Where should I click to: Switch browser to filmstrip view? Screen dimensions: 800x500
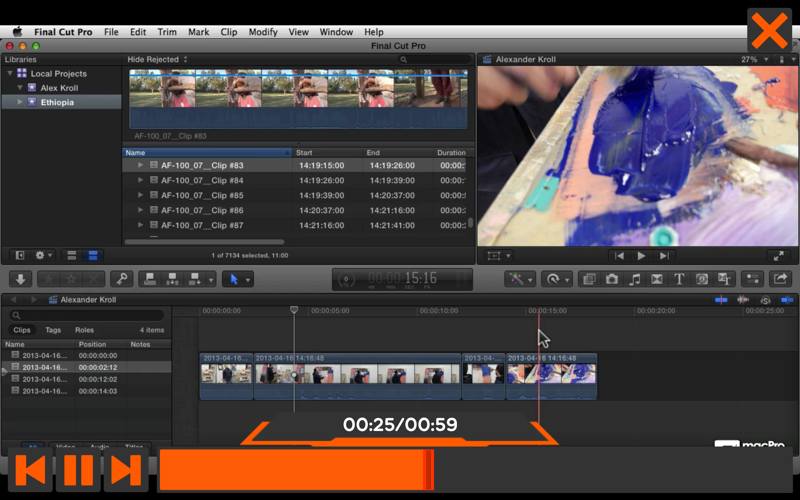[71, 255]
